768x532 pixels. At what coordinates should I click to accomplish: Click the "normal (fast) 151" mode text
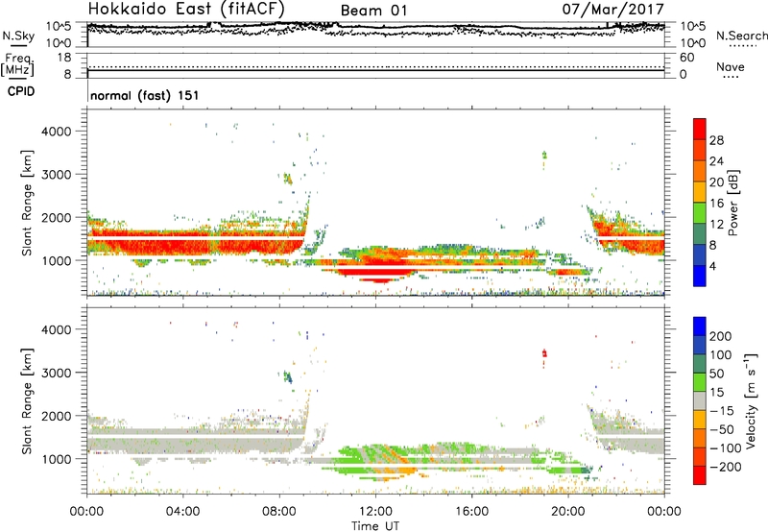145,95
